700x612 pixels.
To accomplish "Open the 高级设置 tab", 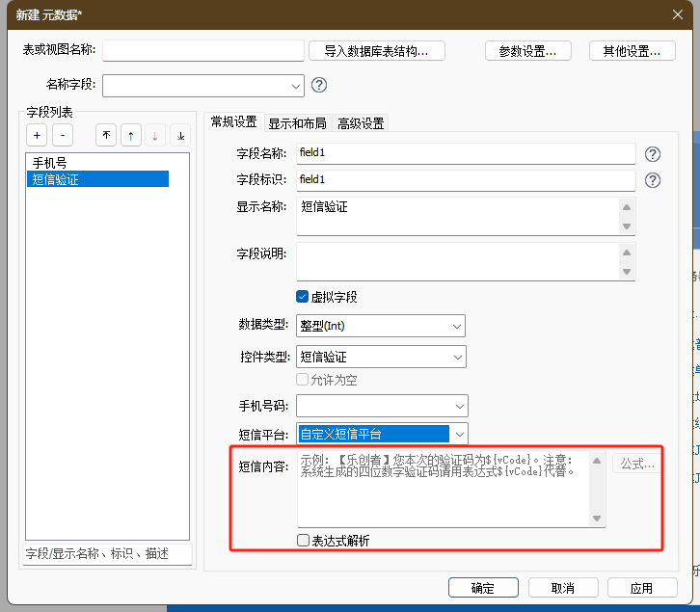I will coord(361,123).
